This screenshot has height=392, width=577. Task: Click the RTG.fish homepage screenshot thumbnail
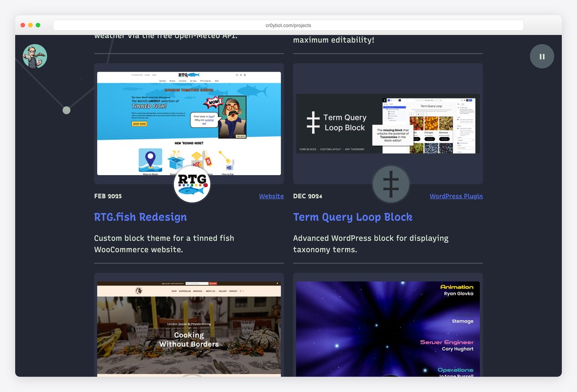tap(189, 124)
